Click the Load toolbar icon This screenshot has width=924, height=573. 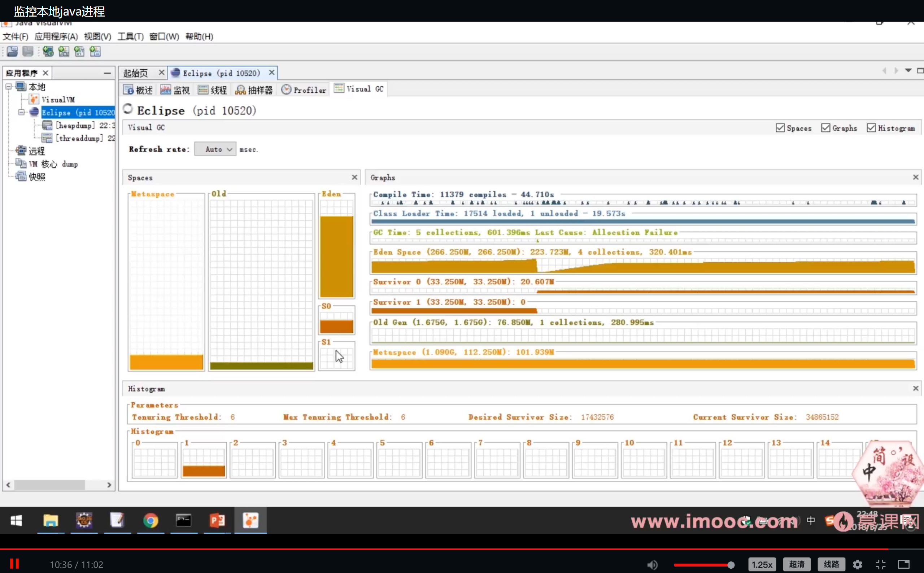12,51
